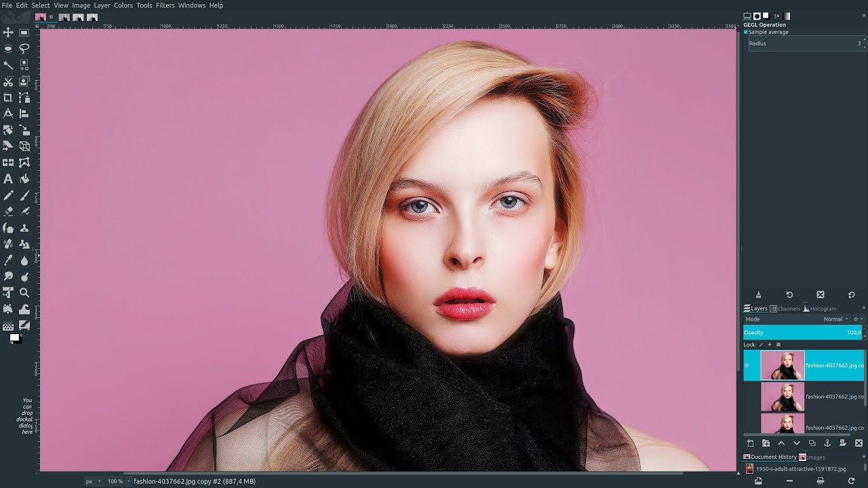Hide the top fashion-4037662 layer eye icon
The width and height of the screenshot is (868, 488).
click(747, 365)
